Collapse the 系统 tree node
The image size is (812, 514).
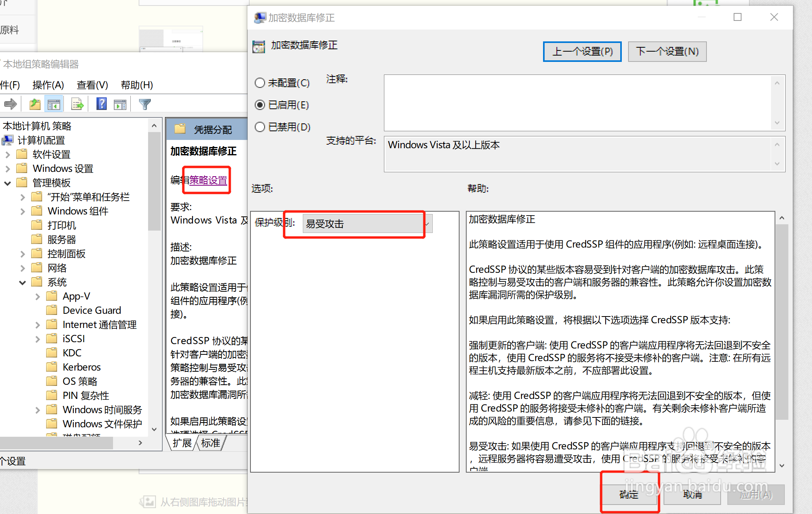tap(22, 282)
